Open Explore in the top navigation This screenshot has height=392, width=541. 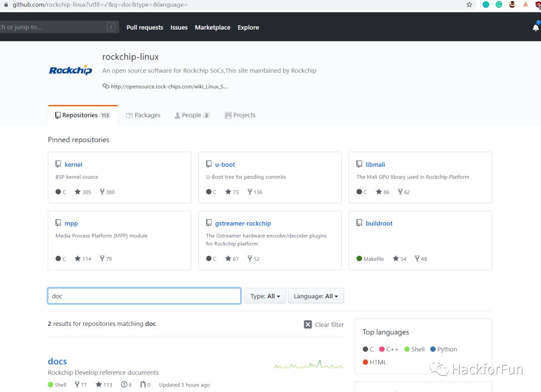pos(248,27)
